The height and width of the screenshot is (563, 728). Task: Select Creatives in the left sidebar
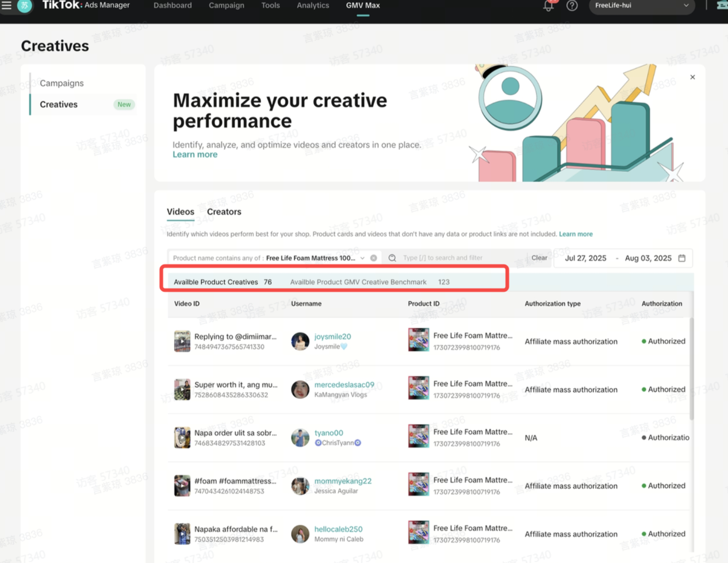(x=59, y=104)
